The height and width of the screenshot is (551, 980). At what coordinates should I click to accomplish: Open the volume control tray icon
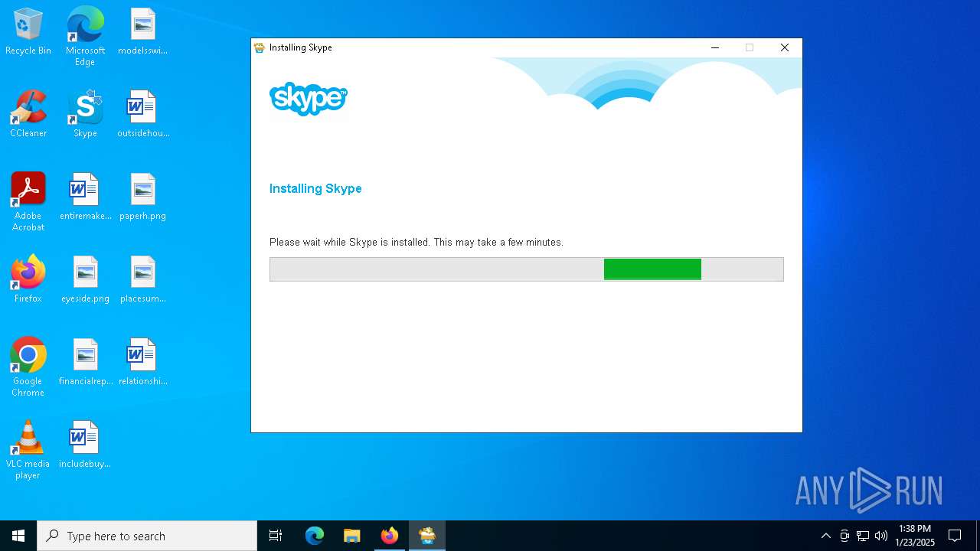[x=881, y=536]
